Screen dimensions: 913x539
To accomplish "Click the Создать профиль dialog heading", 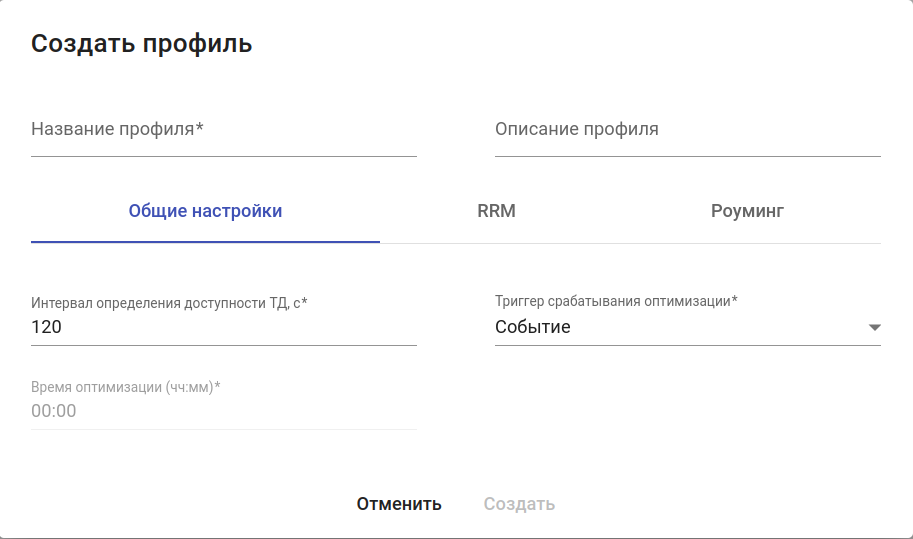I will point(142,44).
